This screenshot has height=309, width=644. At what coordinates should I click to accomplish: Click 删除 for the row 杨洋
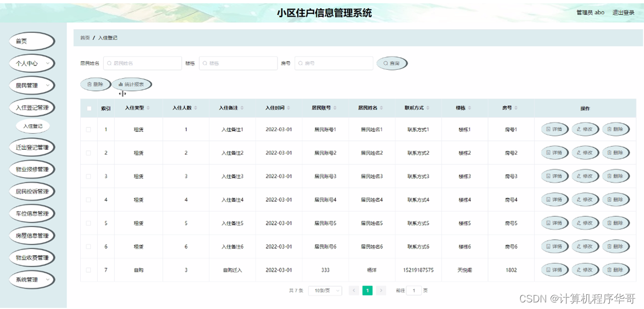click(615, 270)
